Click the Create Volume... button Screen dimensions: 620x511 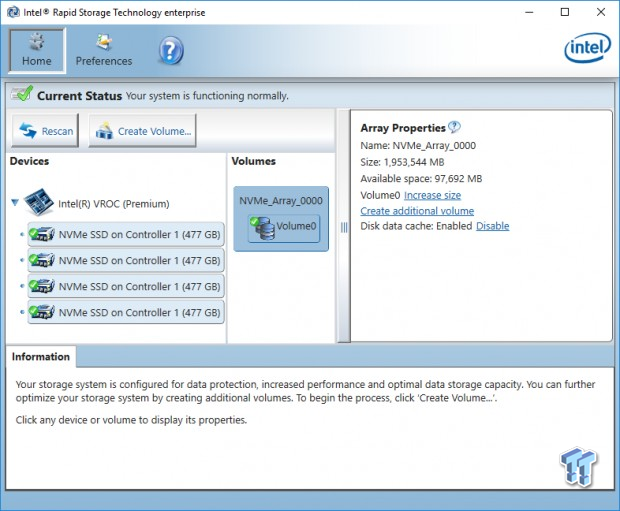[142, 131]
